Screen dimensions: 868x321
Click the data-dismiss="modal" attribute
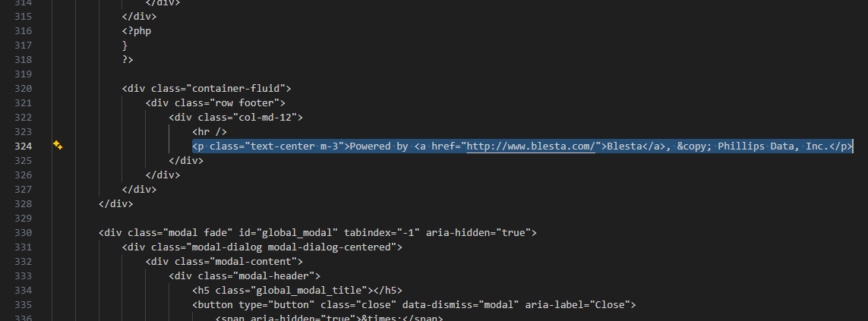click(x=460, y=304)
